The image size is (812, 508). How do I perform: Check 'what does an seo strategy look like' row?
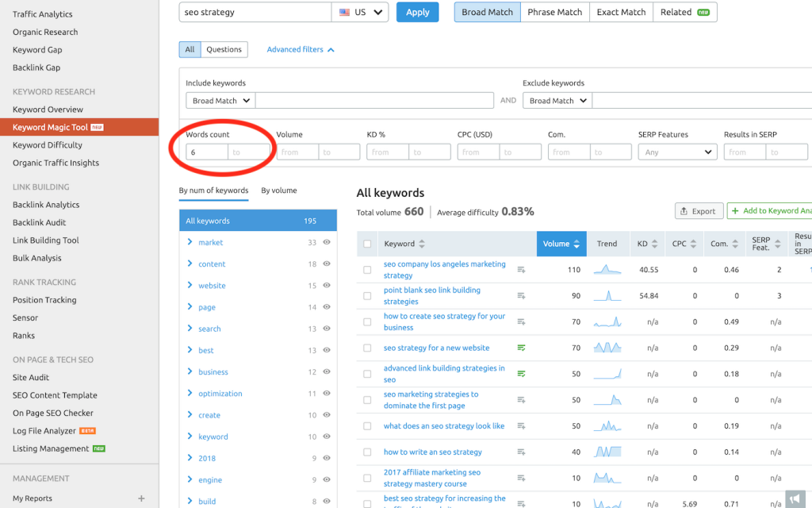367,426
